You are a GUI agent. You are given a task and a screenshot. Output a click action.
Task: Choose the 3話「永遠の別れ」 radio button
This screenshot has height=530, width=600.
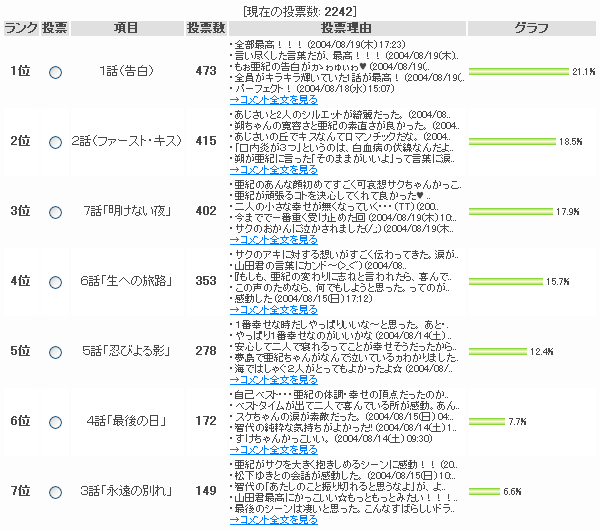pos(55,492)
